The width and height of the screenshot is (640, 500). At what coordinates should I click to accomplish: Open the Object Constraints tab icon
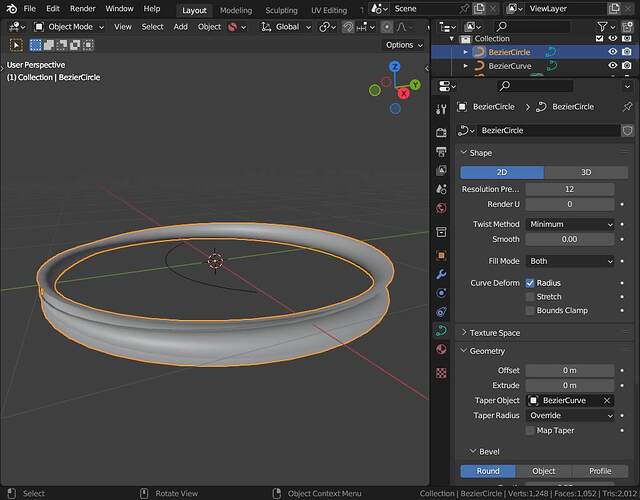tap(441, 312)
